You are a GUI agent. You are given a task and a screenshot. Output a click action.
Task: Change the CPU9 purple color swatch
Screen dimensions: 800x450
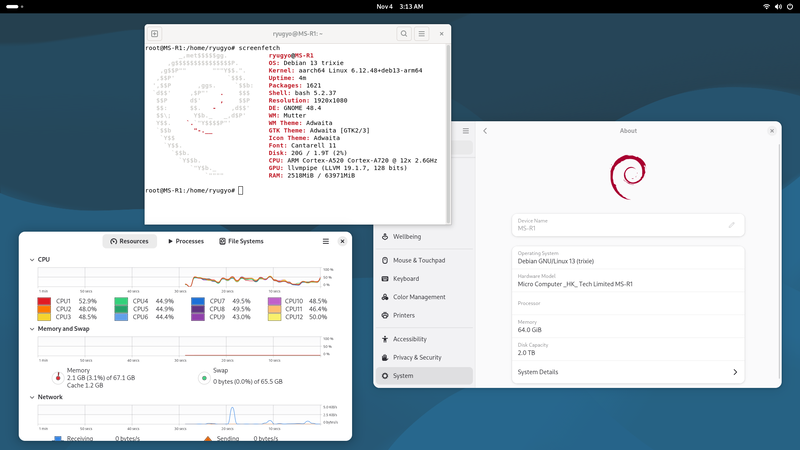pyautogui.click(x=198, y=317)
